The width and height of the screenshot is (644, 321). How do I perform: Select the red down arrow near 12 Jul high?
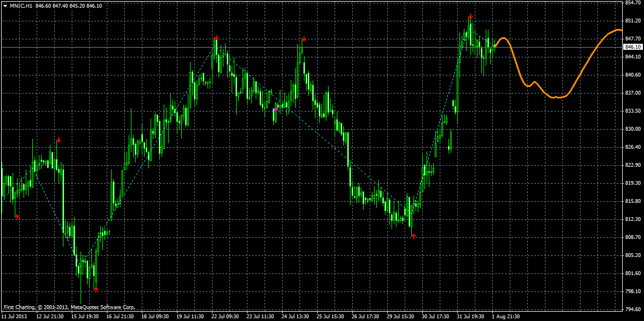(x=59, y=140)
